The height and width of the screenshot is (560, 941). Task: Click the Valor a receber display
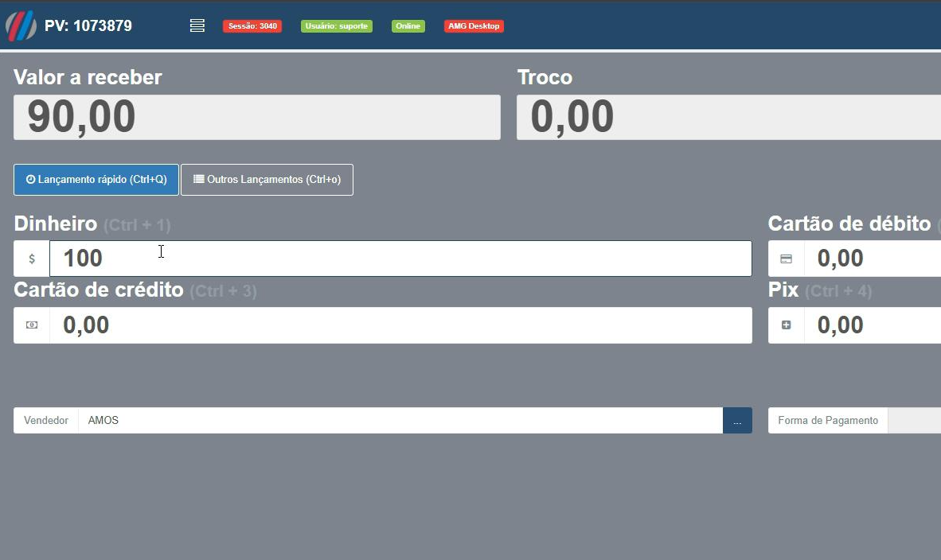pyautogui.click(x=256, y=118)
